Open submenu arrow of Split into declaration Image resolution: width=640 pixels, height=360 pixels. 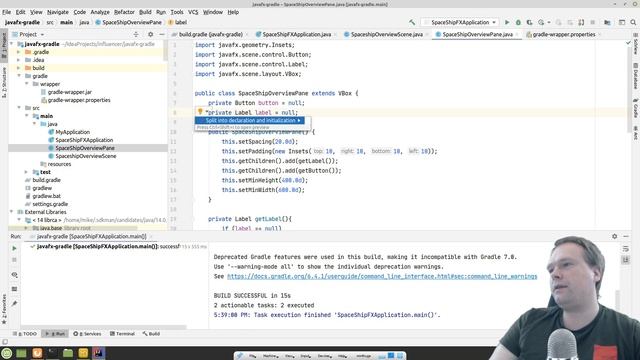point(299,120)
